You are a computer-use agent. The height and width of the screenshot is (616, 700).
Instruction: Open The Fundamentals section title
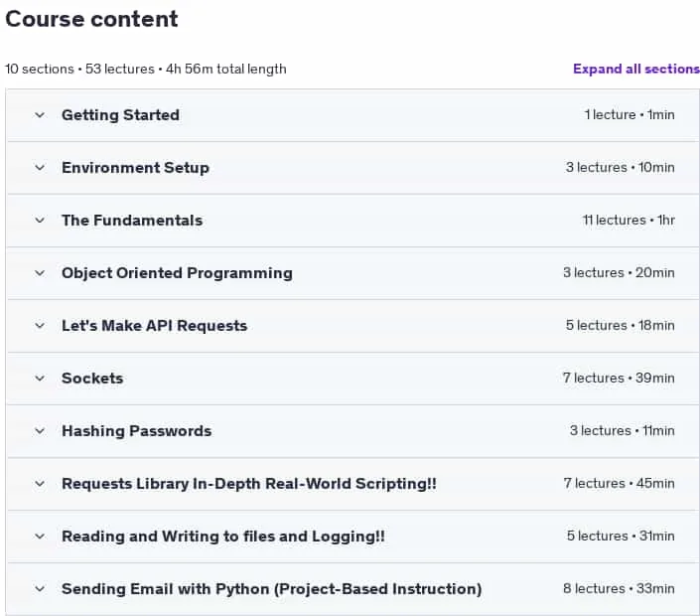[132, 221]
